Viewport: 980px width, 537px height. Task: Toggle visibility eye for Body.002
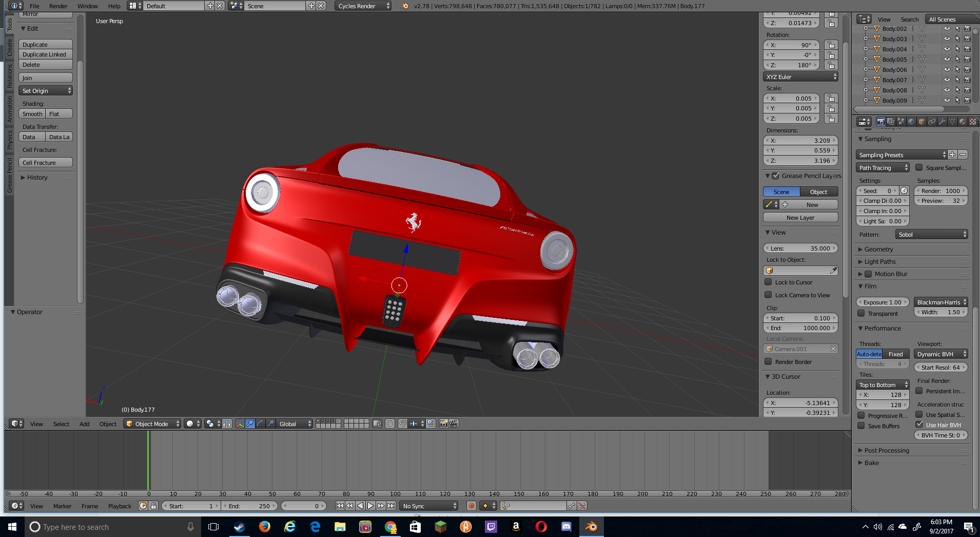[947, 29]
